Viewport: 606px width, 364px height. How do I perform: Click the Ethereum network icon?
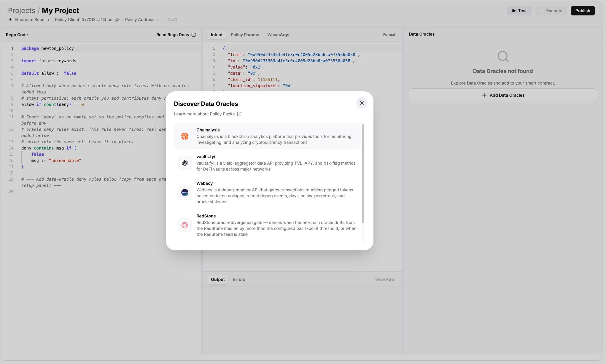coord(10,20)
